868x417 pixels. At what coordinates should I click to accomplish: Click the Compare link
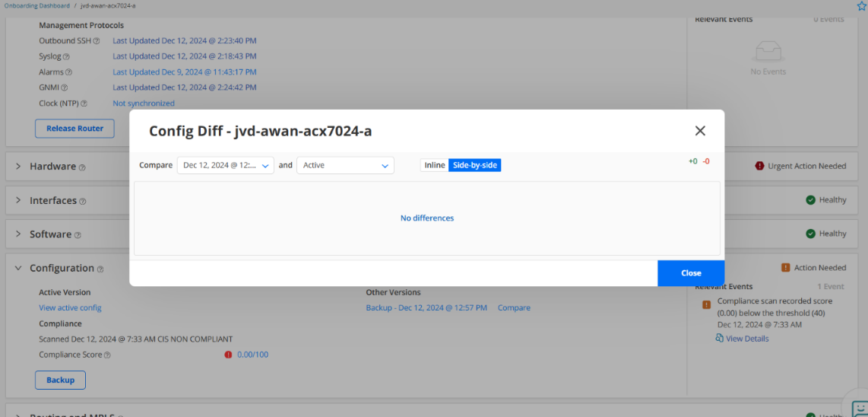click(514, 307)
